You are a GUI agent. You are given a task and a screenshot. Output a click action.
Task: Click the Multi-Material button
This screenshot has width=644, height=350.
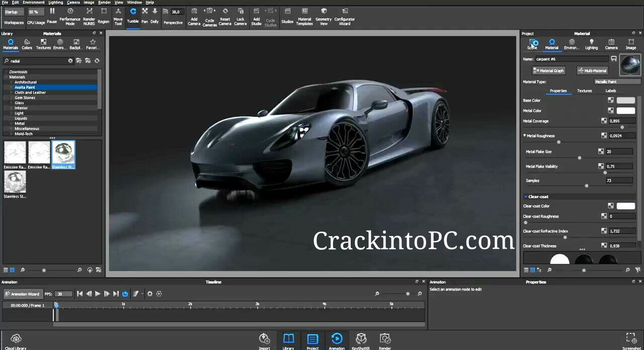[x=593, y=71]
